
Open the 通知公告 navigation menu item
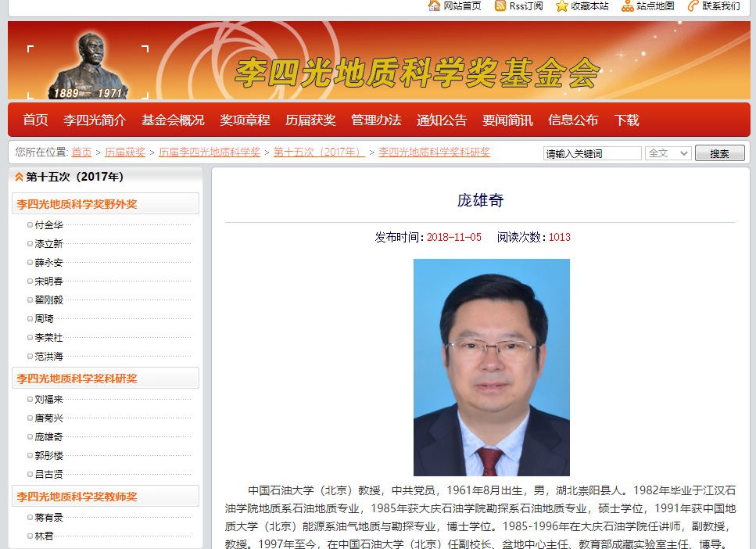pyautogui.click(x=442, y=120)
